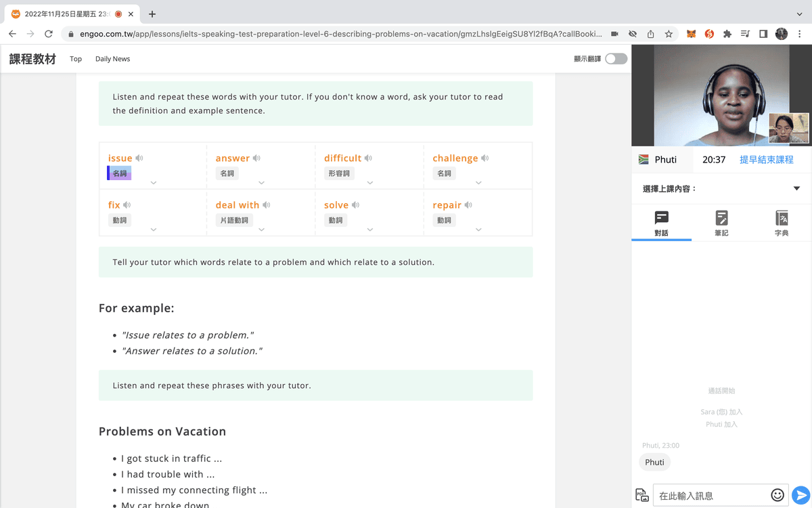812x508 pixels.
Task: Click the tutor name Phuti label
Action: coord(666,160)
